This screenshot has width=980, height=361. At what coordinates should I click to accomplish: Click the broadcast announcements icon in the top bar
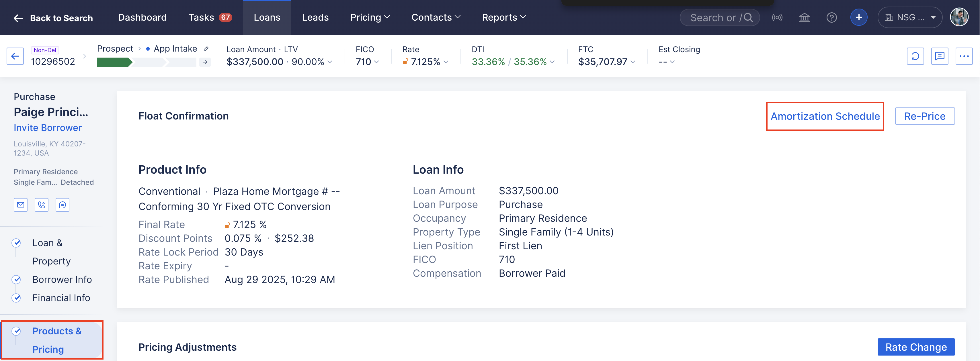[x=778, y=17]
